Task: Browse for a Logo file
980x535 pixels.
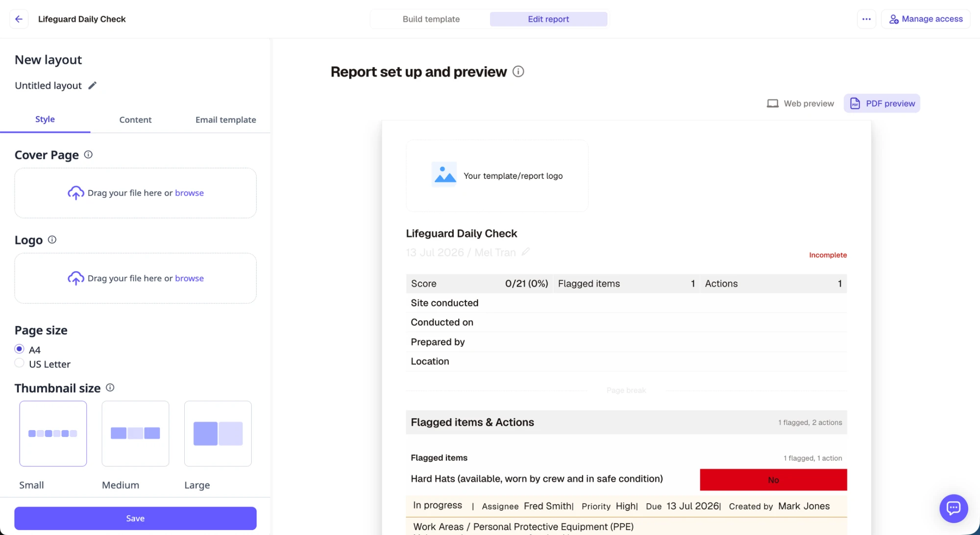Action: click(x=189, y=278)
